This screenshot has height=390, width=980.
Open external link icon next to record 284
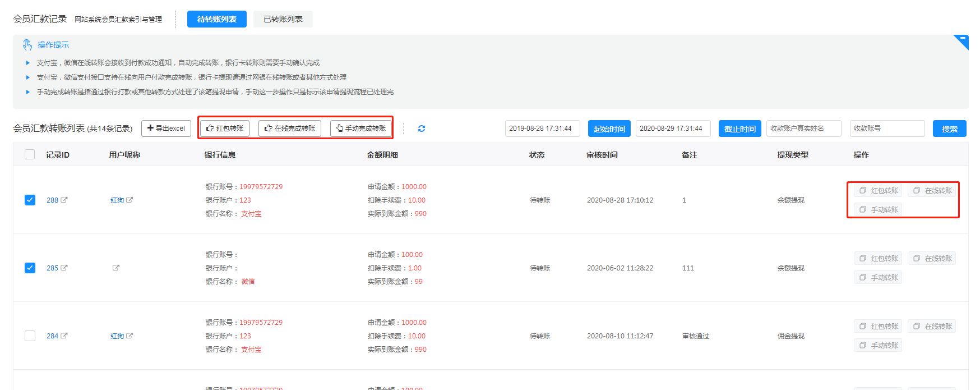click(64, 336)
